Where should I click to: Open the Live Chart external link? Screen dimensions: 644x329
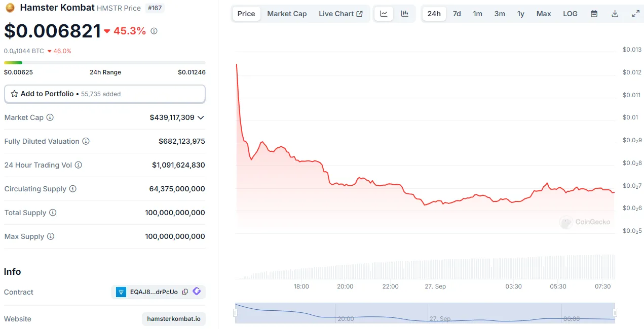340,14
